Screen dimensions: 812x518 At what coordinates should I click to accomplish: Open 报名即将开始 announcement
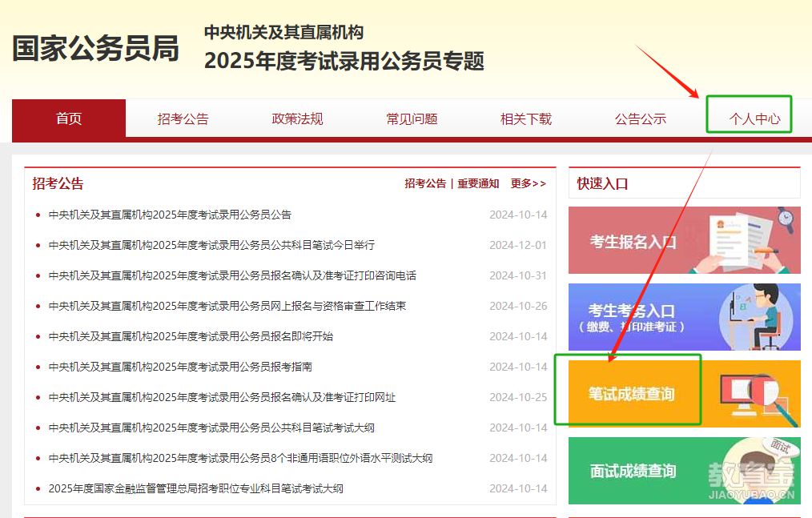pyautogui.click(x=191, y=336)
